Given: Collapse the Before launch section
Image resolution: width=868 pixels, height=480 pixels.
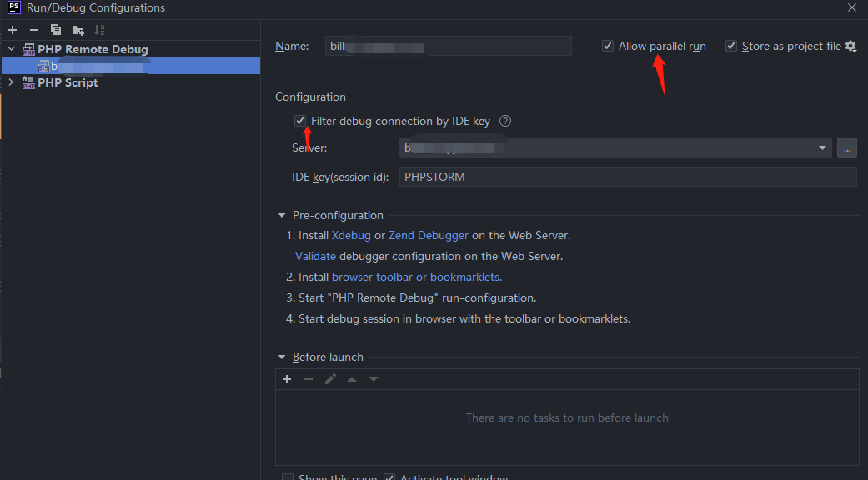Looking at the screenshot, I should click(282, 357).
